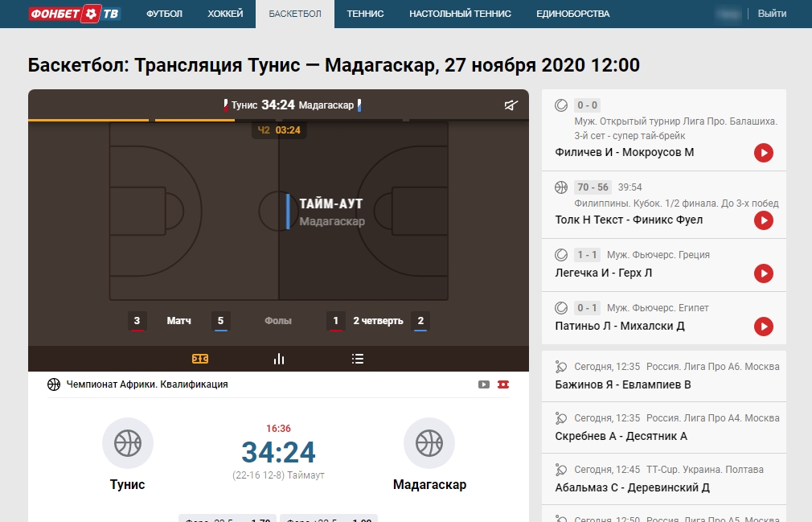Click the Ч2 03:24 quarter timer
Screen dimensions: 812x522
(279, 130)
